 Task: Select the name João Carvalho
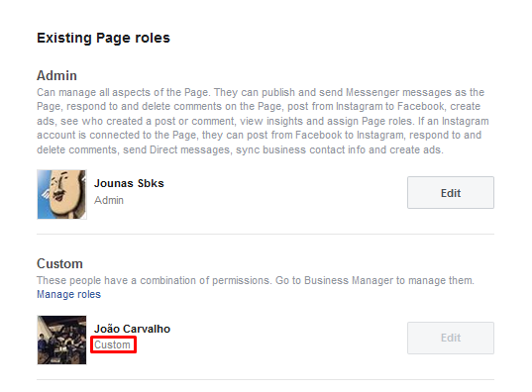tap(132, 329)
